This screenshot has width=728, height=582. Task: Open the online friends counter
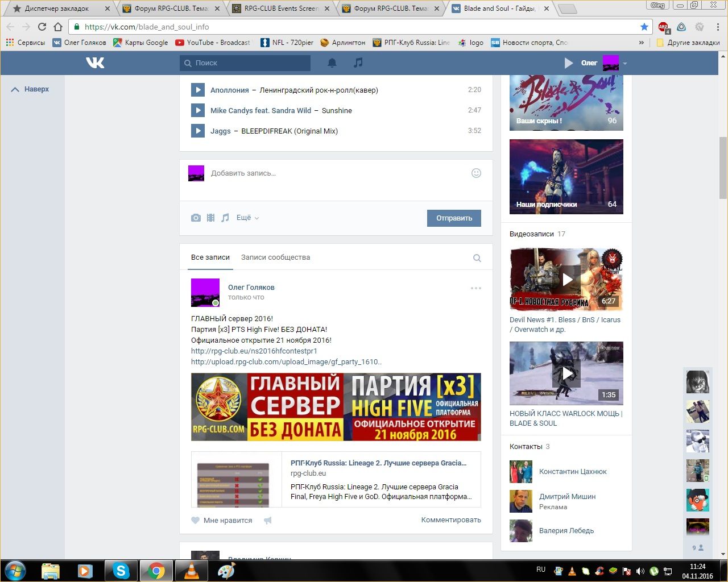(x=697, y=547)
